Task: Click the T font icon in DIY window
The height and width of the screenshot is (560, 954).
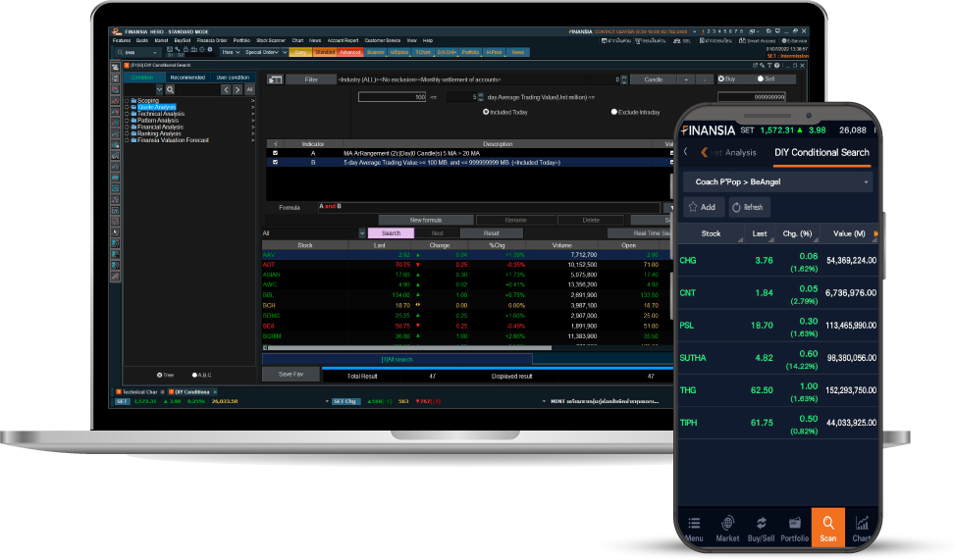Action: (769, 65)
